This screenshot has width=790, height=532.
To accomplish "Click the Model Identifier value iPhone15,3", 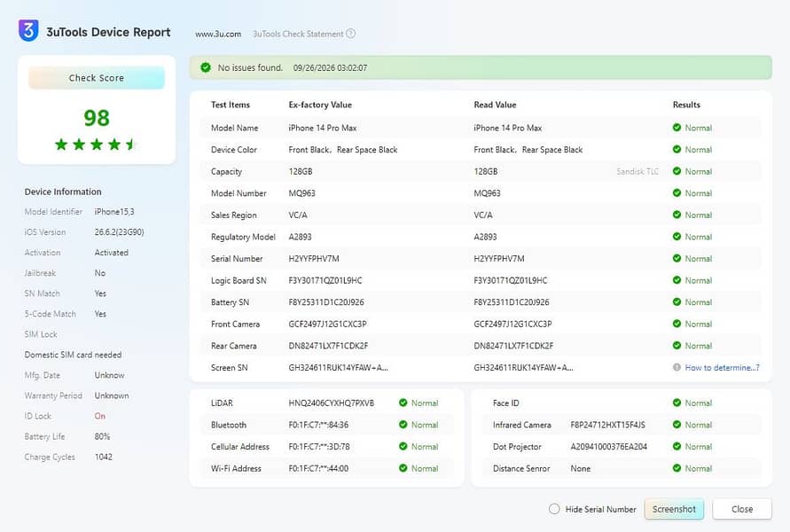I will (x=114, y=212).
